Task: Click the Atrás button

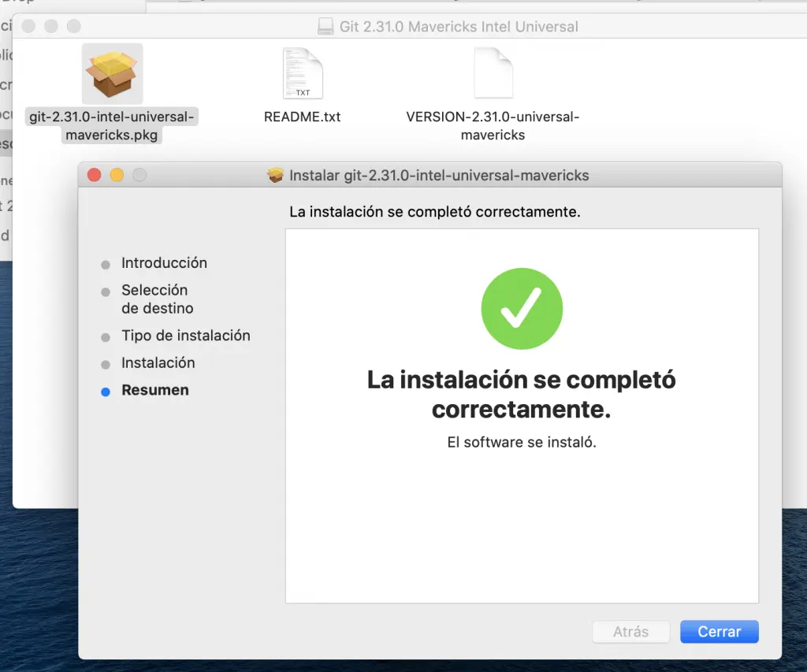Action: 631,631
